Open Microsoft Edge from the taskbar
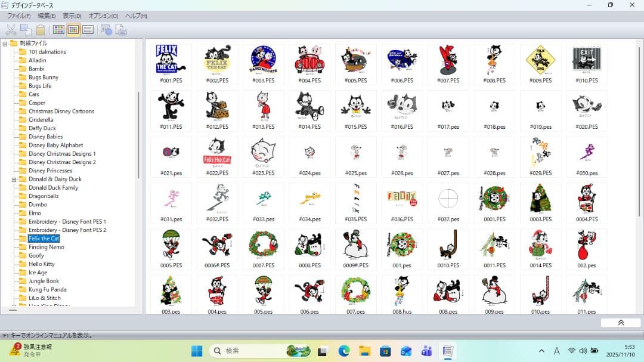The width and height of the screenshot is (644, 362). [343, 351]
